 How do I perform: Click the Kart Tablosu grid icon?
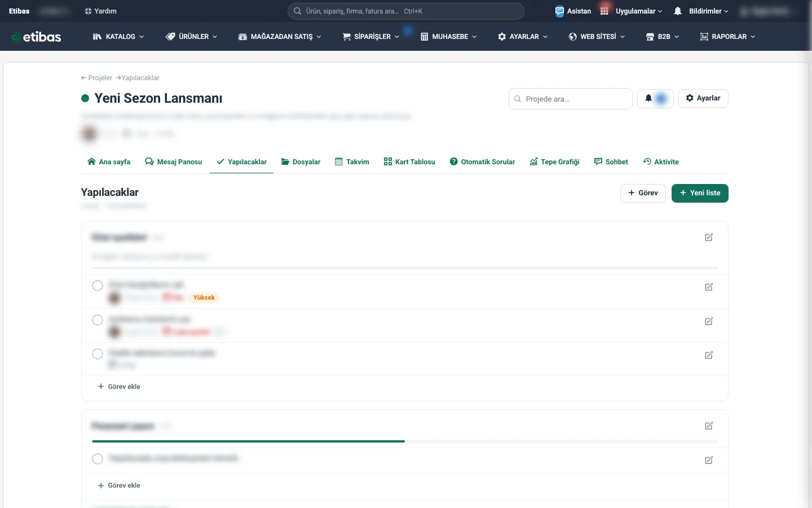point(388,162)
